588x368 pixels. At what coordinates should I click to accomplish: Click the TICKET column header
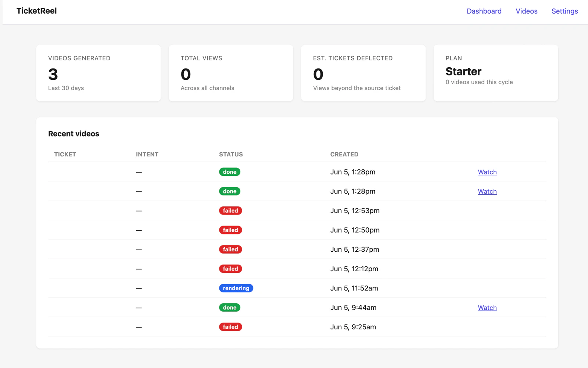pyautogui.click(x=65, y=154)
